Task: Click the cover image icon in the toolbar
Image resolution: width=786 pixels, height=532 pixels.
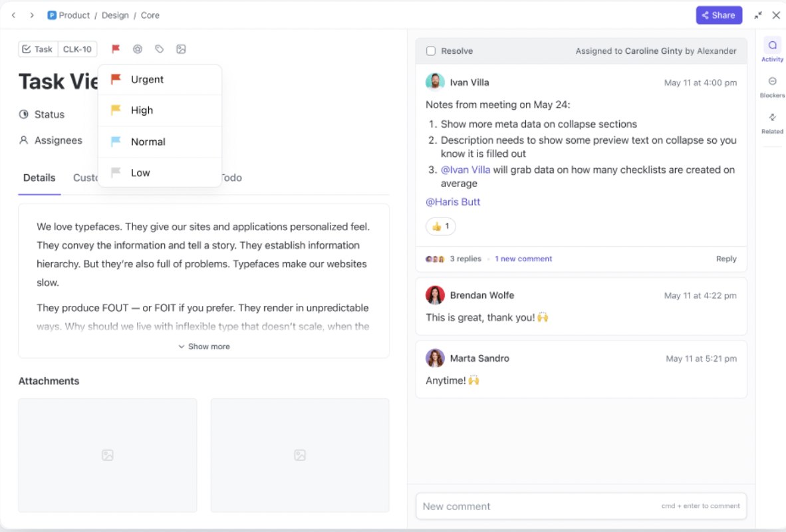Action: pyautogui.click(x=181, y=49)
